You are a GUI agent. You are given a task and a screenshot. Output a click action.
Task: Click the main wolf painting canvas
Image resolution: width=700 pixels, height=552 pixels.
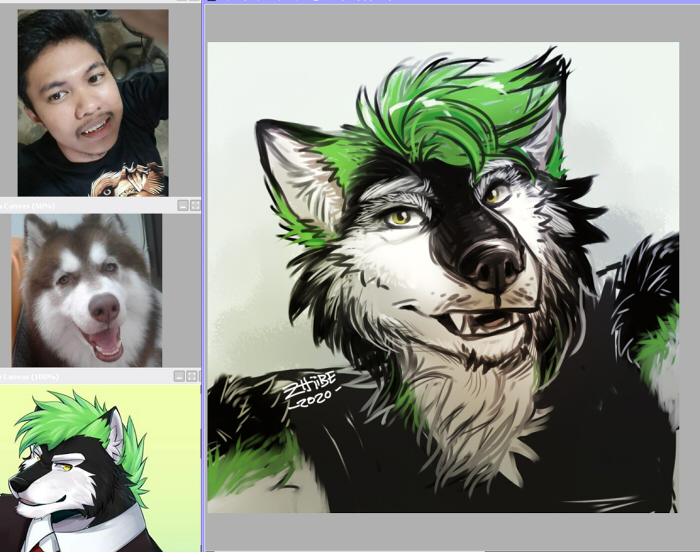click(x=443, y=277)
